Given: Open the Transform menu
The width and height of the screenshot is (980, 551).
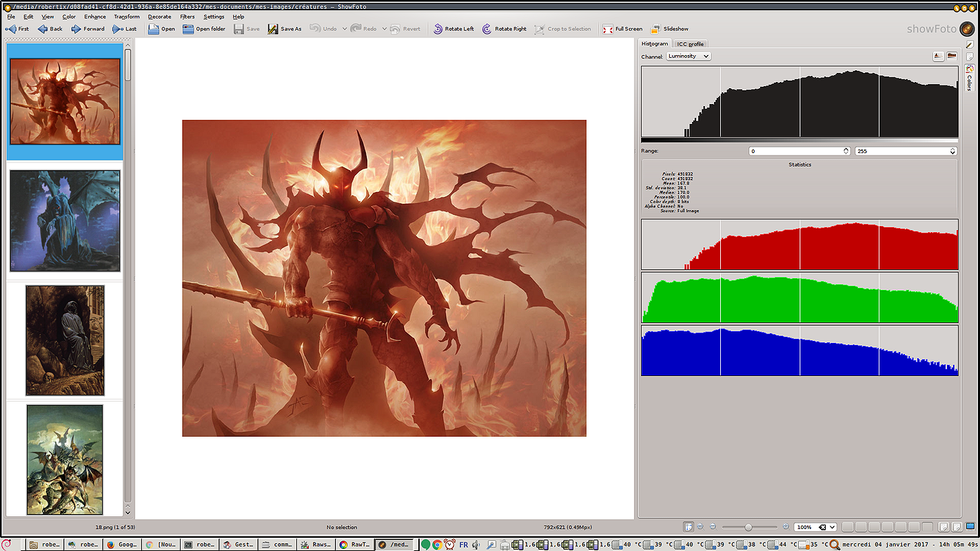Looking at the screenshot, I should point(127,17).
